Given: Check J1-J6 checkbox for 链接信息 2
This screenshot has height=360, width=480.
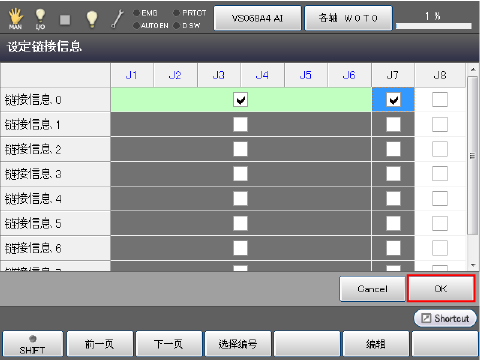Looking at the screenshot, I should click(x=240, y=149).
